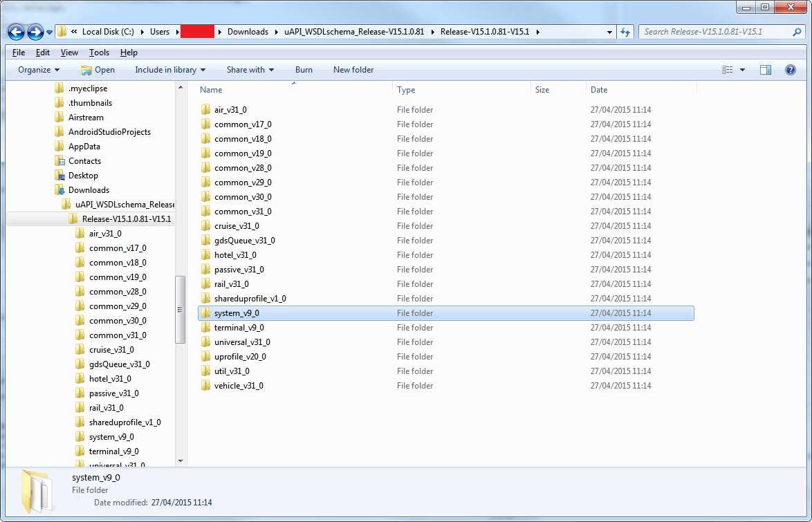
Task: Expand the Organize dropdown menu
Action: (39, 70)
